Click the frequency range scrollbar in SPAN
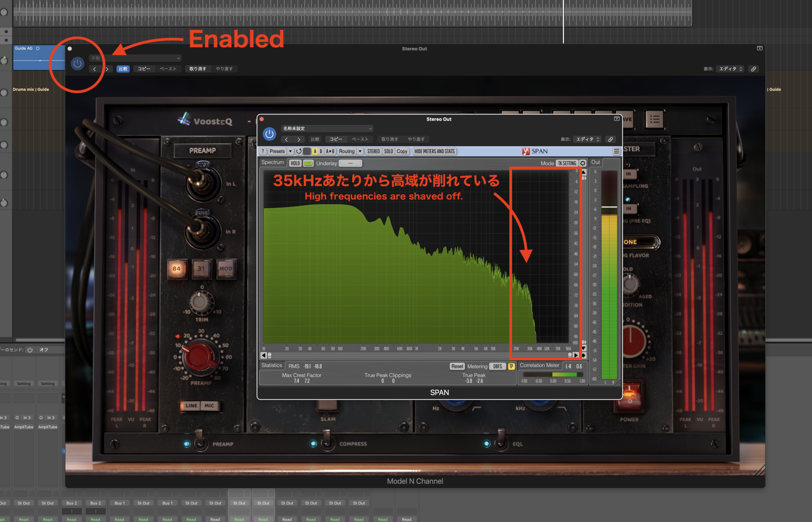This screenshot has width=812, height=522. 420,355
